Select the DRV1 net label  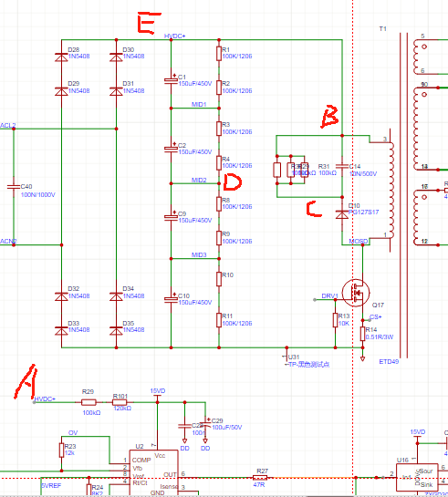(329, 295)
